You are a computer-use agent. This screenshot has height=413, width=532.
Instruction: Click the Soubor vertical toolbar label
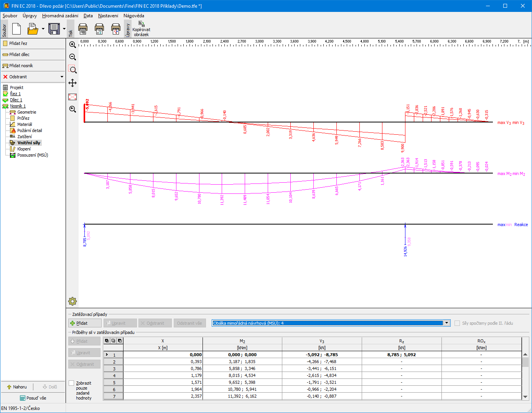pyautogui.click(x=4, y=29)
